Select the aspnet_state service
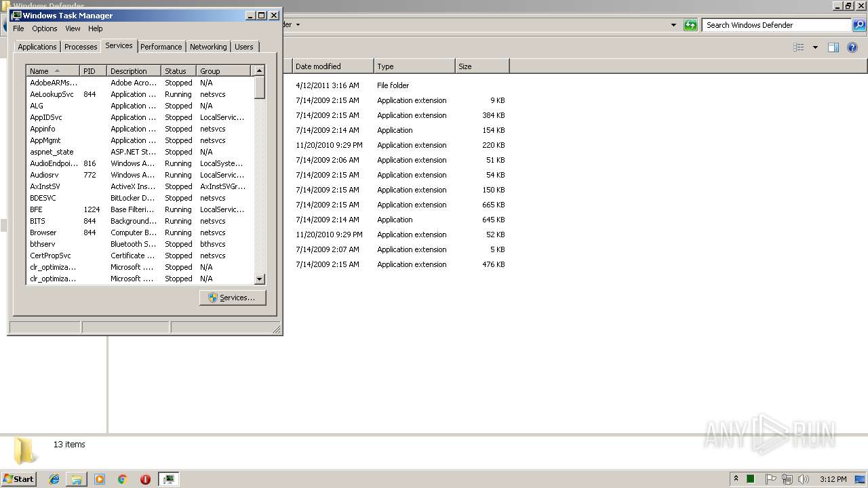The image size is (868, 488). 140,152
